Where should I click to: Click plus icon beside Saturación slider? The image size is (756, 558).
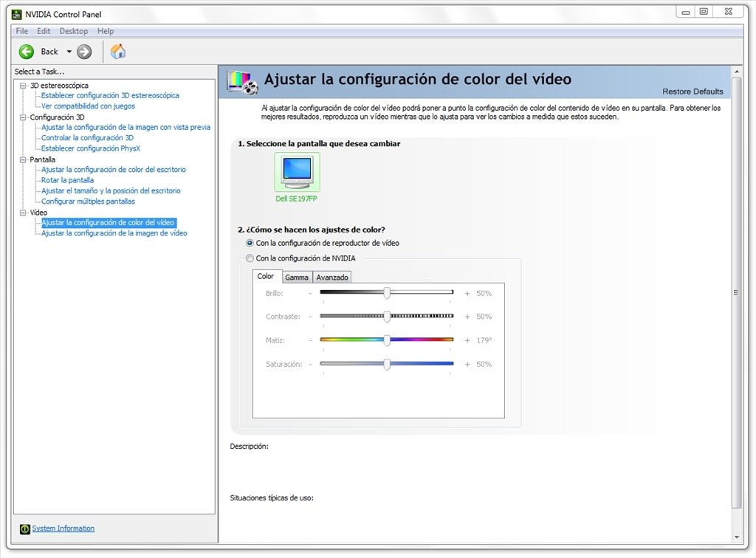coord(467,365)
